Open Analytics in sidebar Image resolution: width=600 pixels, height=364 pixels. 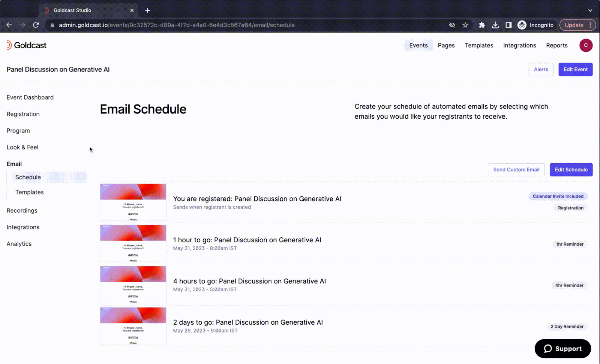point(19,244)
